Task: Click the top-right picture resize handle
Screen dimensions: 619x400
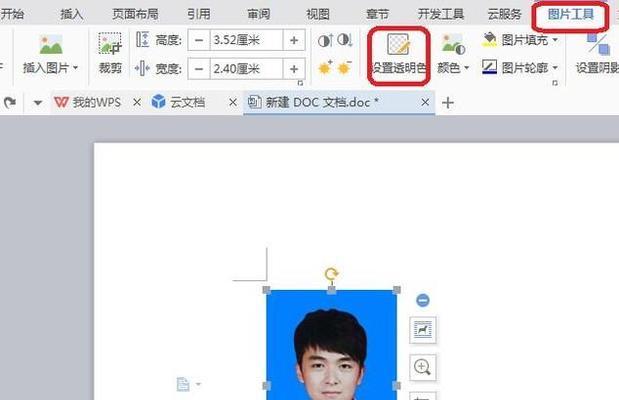Action: 397,290
